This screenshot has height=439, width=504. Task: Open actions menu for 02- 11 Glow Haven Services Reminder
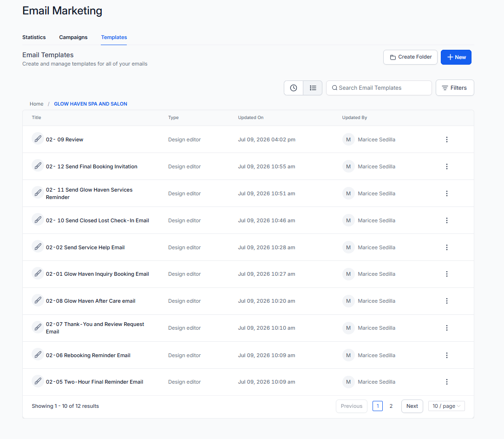click(x=447, y=193)
